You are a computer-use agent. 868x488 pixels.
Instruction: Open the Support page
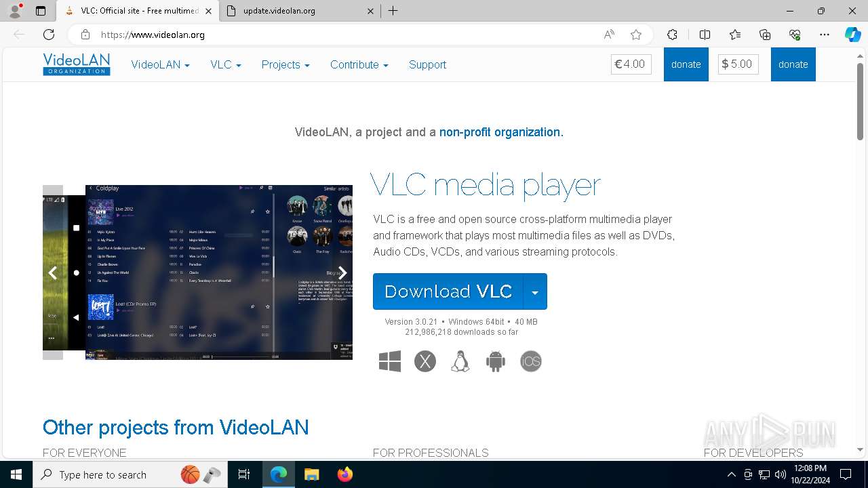pos(428,64)
